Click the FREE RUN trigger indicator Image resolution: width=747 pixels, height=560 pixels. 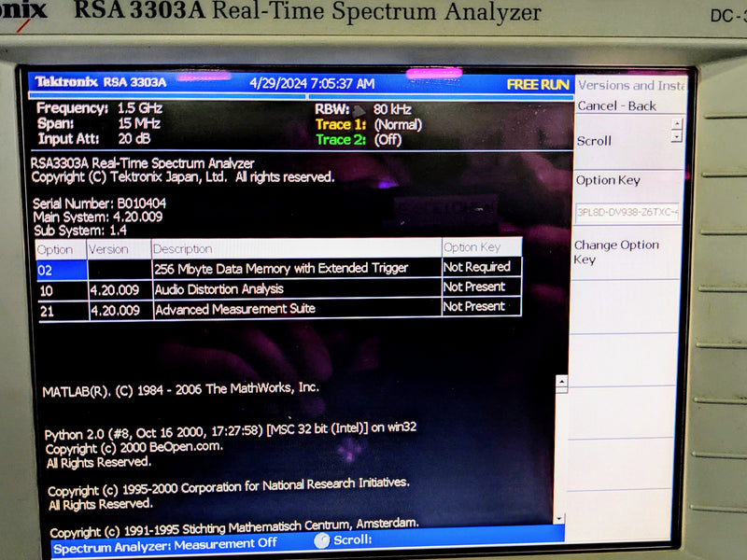pos(538,83)
